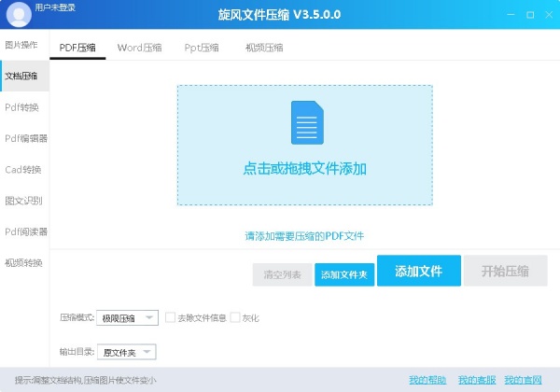The width and height of the screenshot is (560, 392).
Task: Select 图文识别 in the sidebar
Action: tap(23, 201)
